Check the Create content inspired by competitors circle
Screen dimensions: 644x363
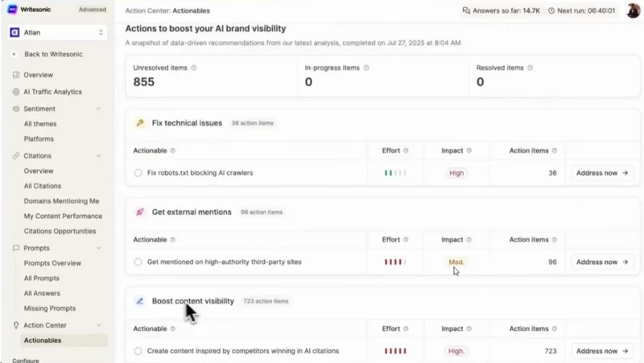138,351
